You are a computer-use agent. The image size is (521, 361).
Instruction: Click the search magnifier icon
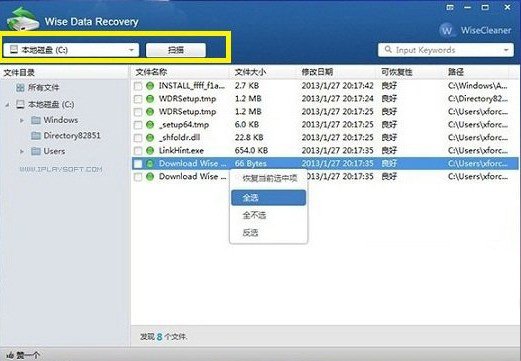388,50
